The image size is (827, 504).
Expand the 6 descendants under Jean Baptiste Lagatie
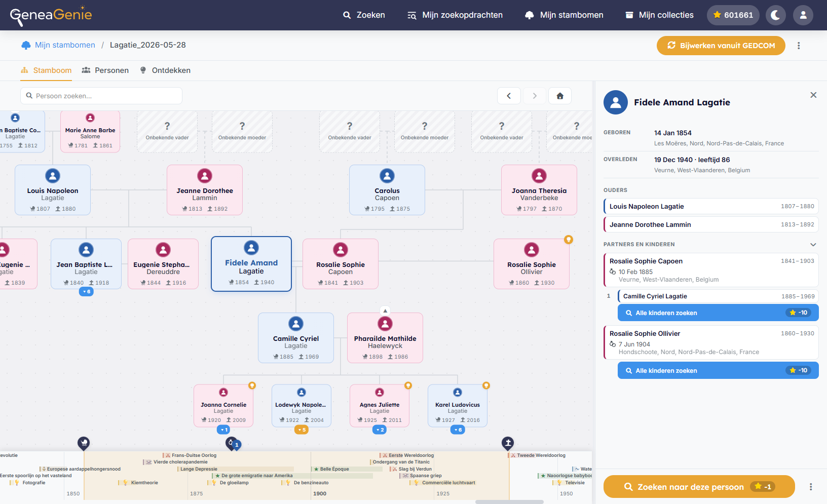(86, 292)
